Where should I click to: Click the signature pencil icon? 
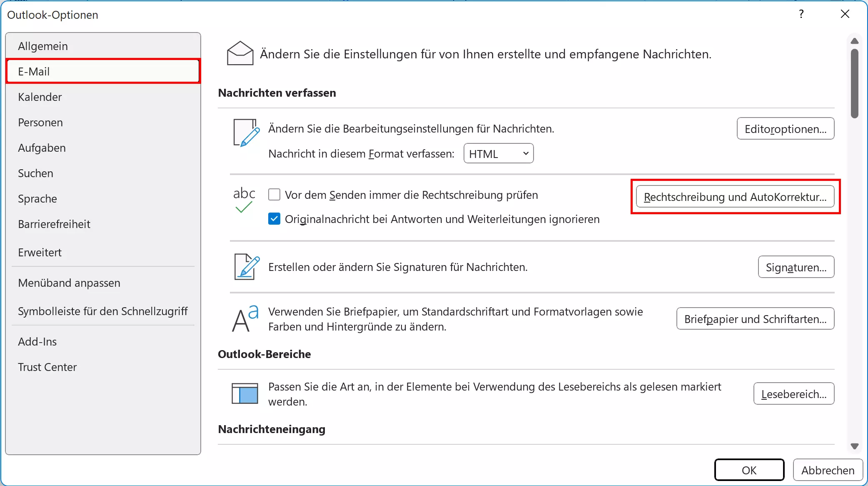pos(247,267)
